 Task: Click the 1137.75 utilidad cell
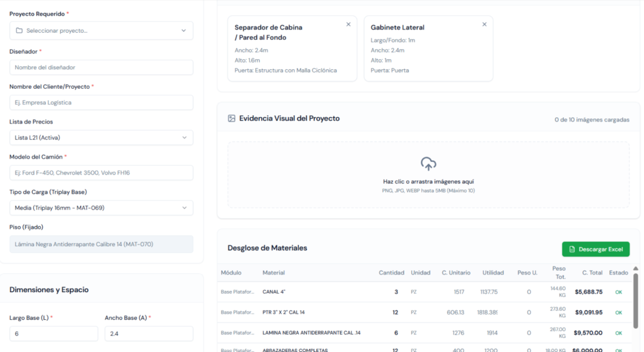(489, 292)
